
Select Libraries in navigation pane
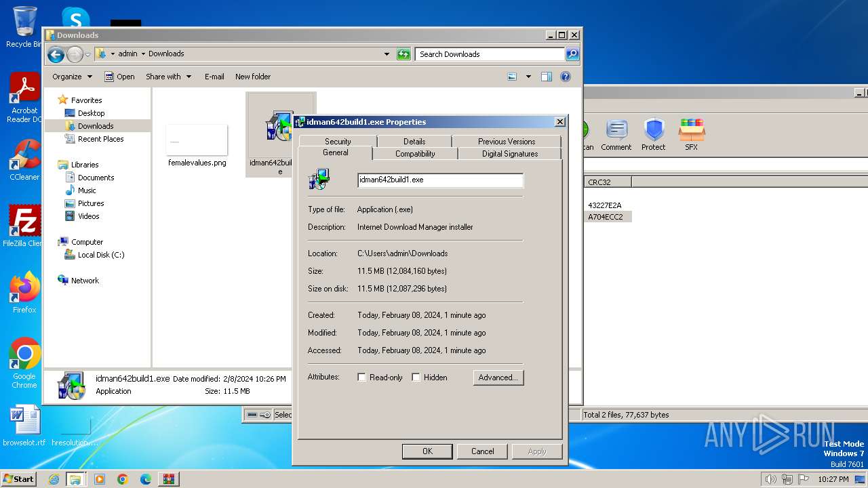pyautogui.click(x=84, y=165)
